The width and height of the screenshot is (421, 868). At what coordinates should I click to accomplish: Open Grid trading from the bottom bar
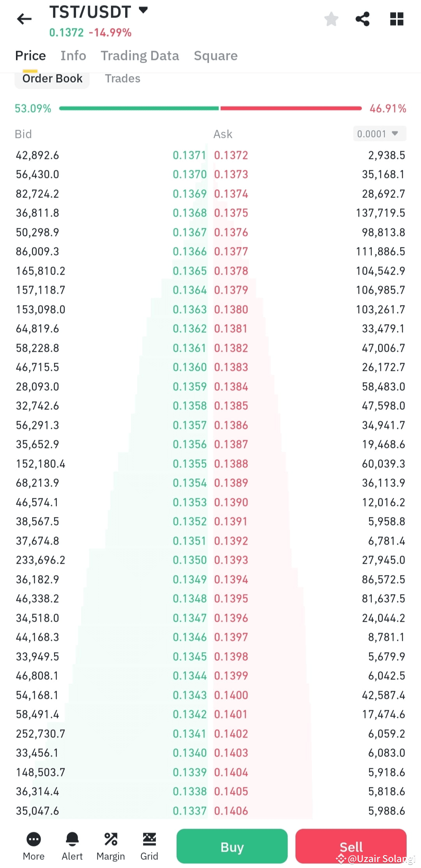pos(149,843)
